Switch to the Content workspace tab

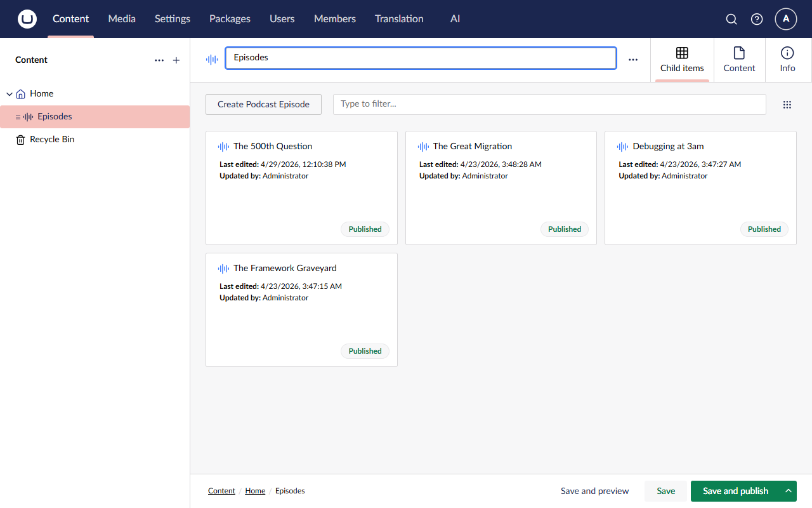[740, 60]
